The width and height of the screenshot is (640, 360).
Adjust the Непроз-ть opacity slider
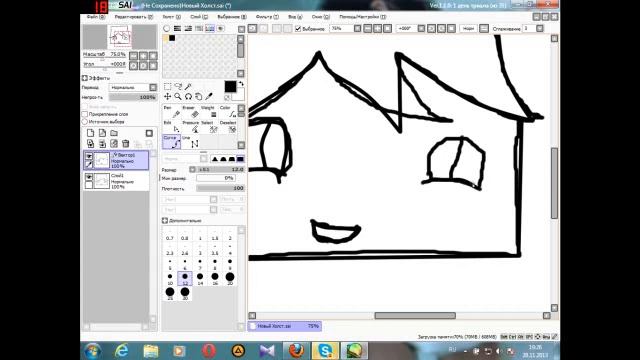[x=133, y=98]
